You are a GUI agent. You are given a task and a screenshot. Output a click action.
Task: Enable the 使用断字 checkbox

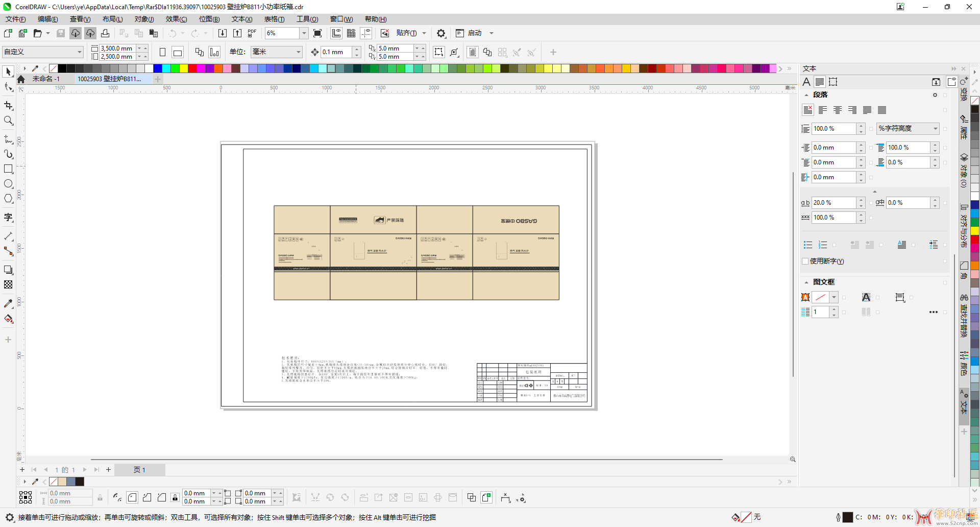[x=805, y=261]
